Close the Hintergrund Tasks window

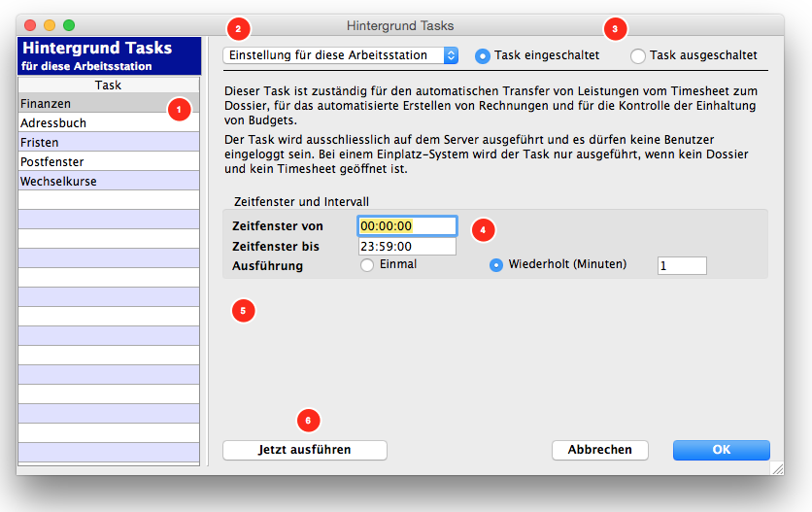pyautogui.click(x=30, y=25)
